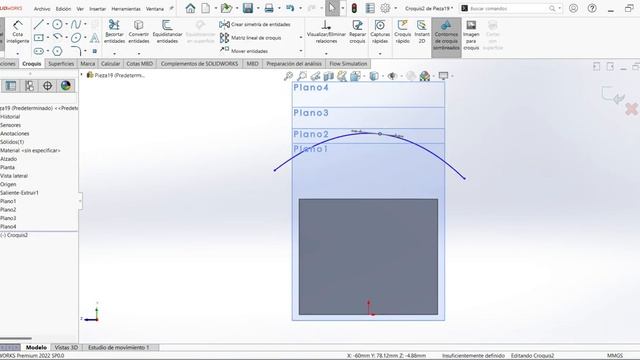Click Matriz lineal de croquis
This screenshot has height=360, width=640.
click(x=251, y=38)
